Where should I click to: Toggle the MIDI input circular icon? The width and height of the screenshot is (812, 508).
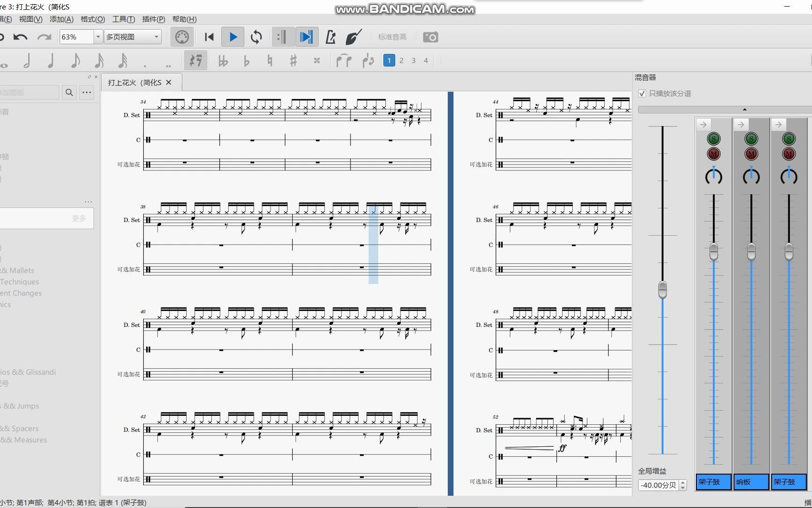[x=182, y=37]
